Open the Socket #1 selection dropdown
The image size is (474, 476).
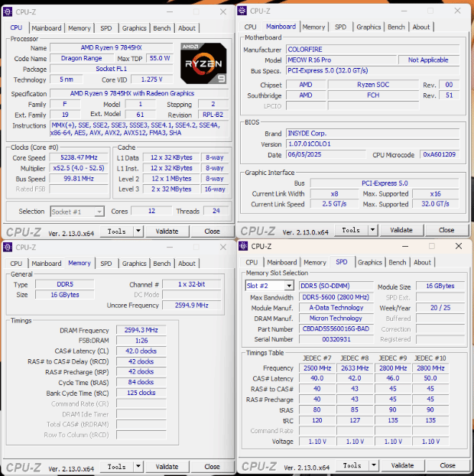point(99,212)
